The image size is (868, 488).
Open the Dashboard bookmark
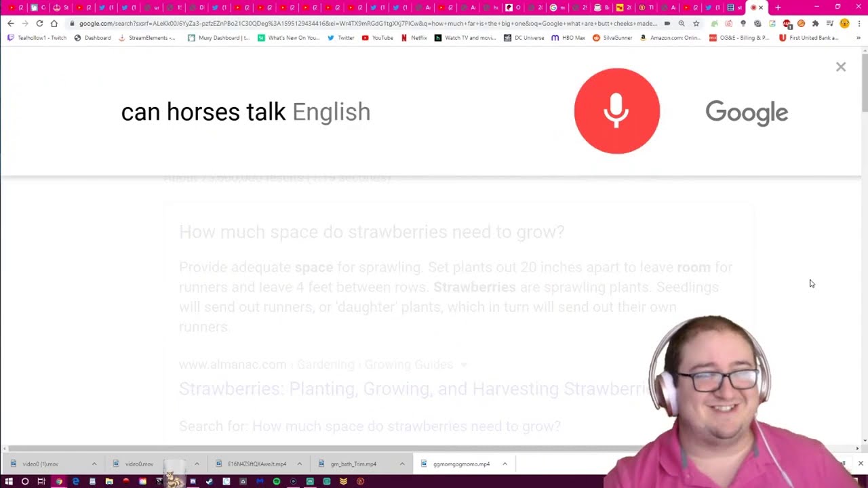[x=92, y=38]
